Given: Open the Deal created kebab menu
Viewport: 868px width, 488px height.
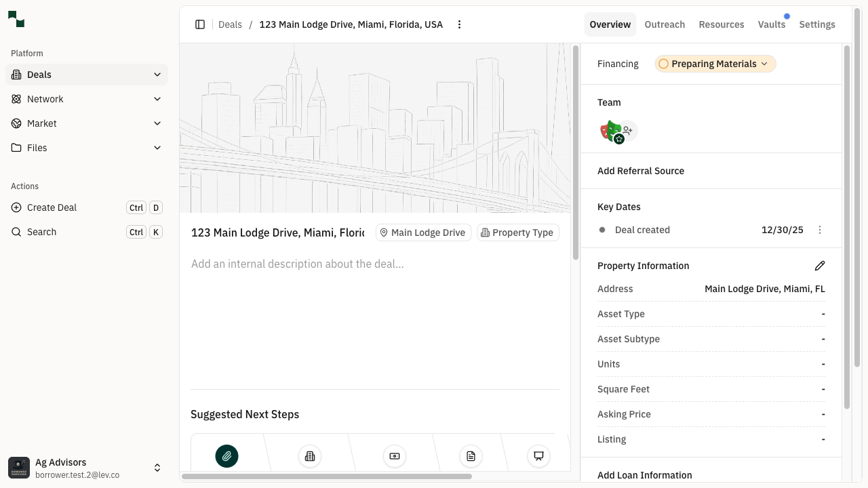Looking at the screenshot, I should (x=820, y=230).
